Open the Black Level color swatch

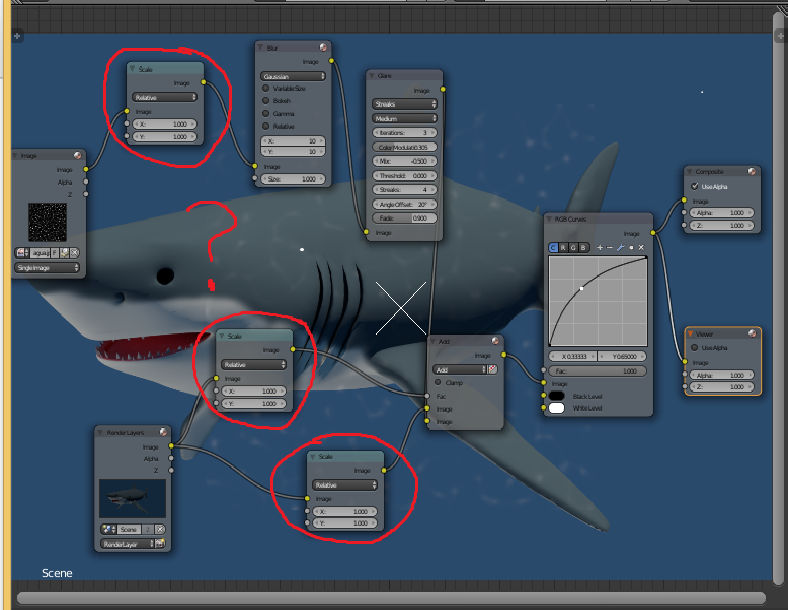pyautogui.click(x=556, y=396)
